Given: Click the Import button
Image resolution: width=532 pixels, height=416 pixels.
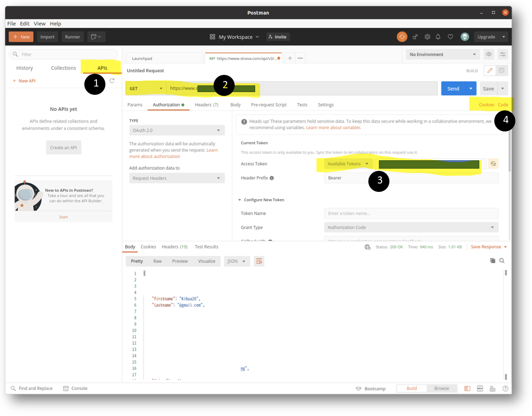Looking at the screenshot, I should point(47,37).
